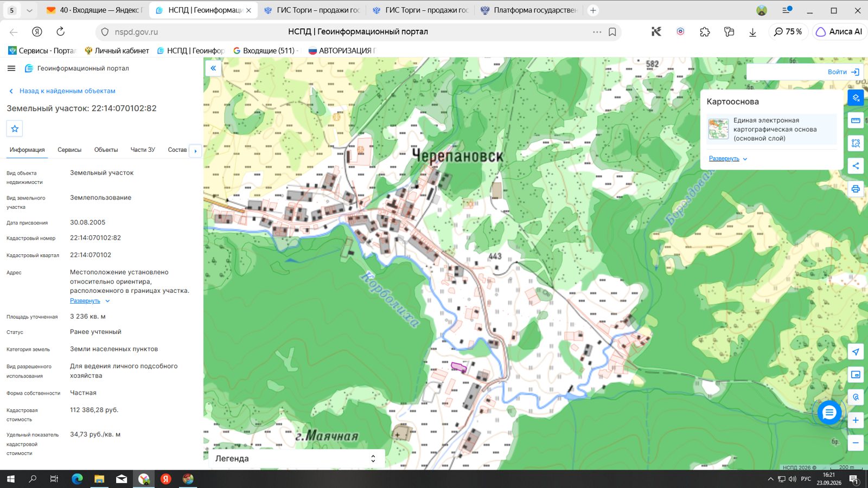Switch to the Сервисы tab
This screenshot has height=488, width=868.
pyautogui.click(x=69, y=150)
